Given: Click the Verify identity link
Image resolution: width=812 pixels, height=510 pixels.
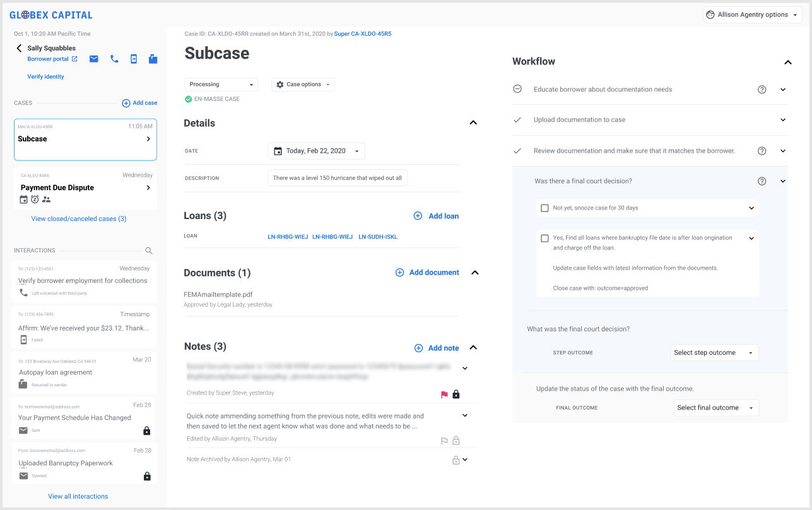Looking at the screenshot, I should tap(45, 77).
